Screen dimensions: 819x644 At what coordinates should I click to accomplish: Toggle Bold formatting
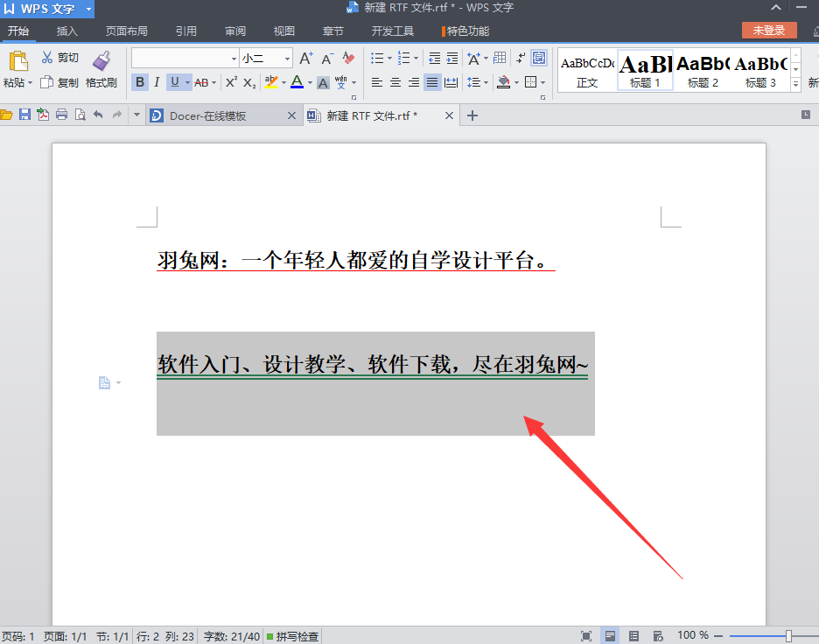139,82
